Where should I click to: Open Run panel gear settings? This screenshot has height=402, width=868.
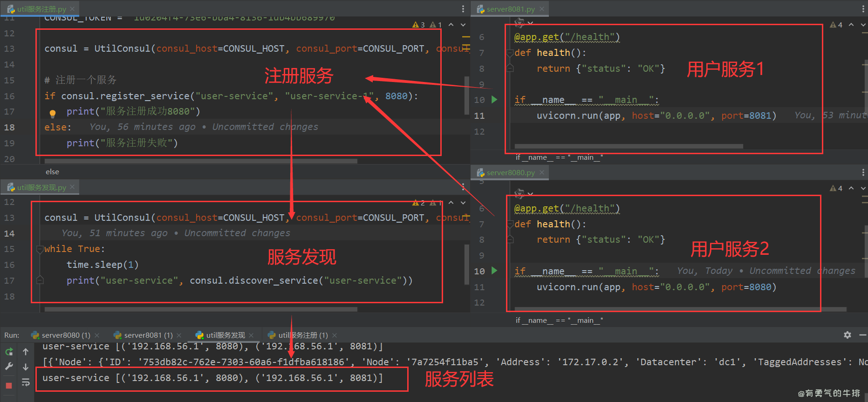click(x=847, y=335)
